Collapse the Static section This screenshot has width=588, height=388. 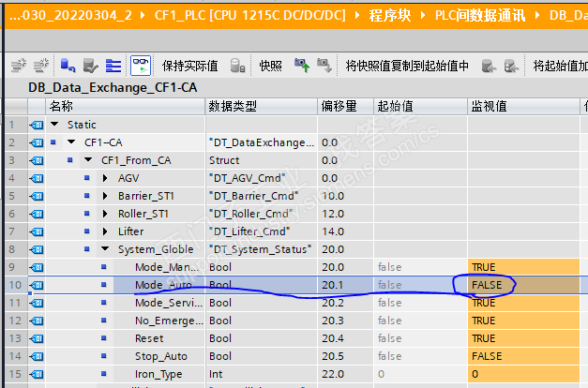[54, 124]
